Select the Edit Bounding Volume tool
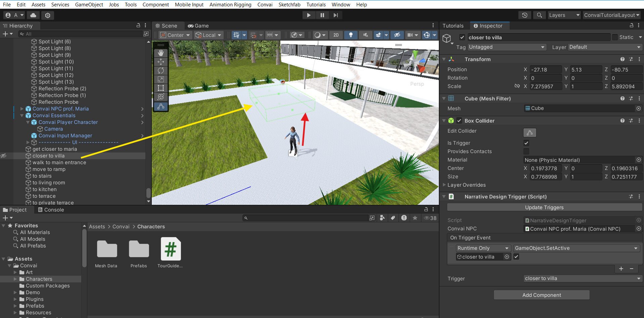Image resolution: width=644 pixels, height=318 pixels. tap(161, 106)
